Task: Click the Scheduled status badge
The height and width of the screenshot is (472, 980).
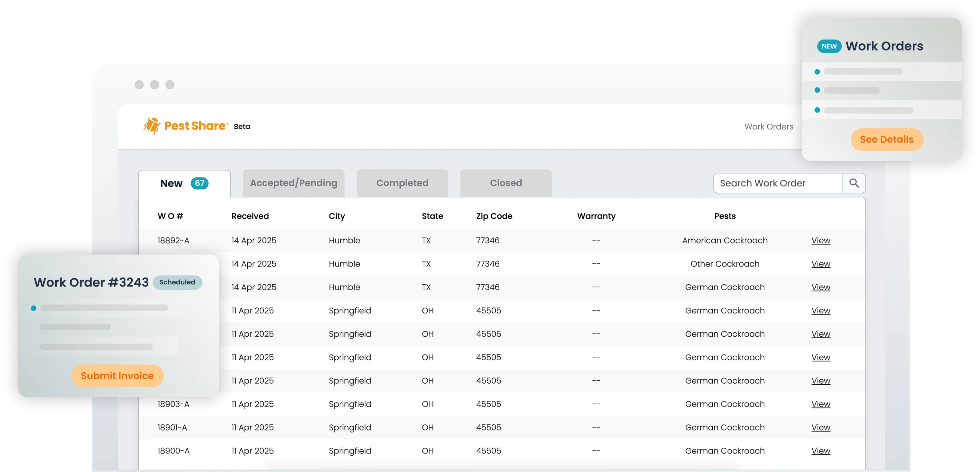Action: pos(177,282)
